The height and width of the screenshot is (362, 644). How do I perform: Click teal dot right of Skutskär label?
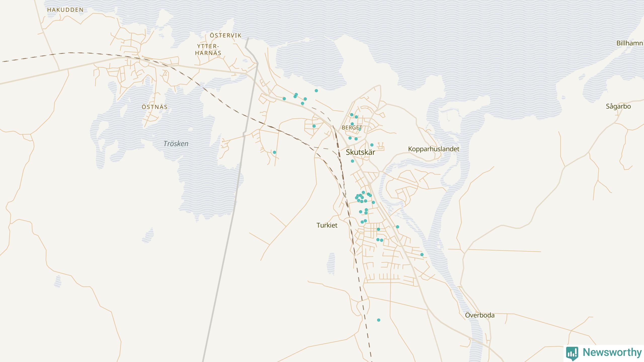pos(372,145)
